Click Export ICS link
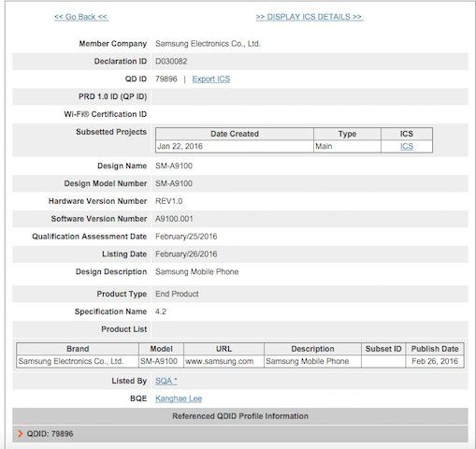 211,79
